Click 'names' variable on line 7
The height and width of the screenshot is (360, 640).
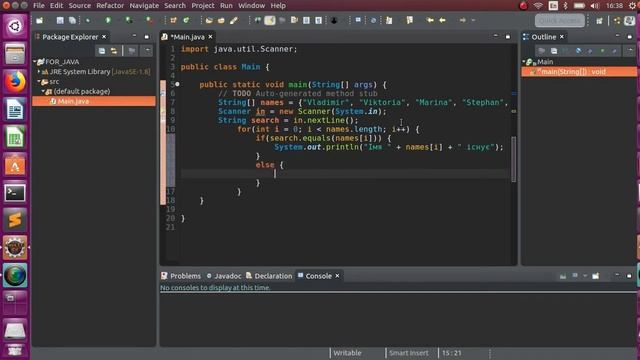tap(272, 102)
